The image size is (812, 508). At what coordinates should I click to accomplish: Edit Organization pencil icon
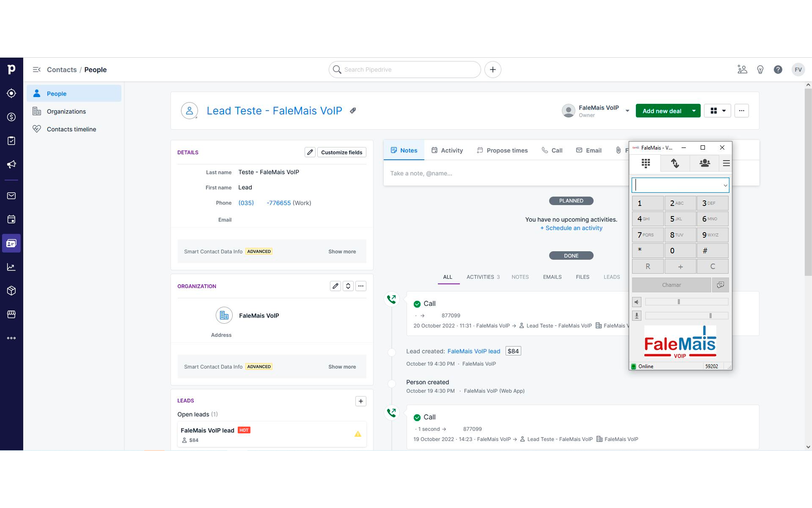[x=335, y=286]
